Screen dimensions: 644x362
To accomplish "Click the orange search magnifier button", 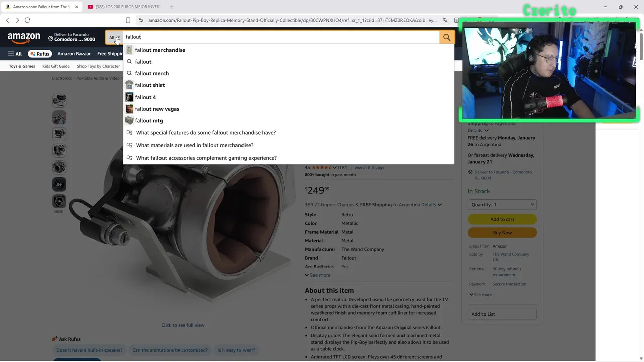I will [447, 37].
